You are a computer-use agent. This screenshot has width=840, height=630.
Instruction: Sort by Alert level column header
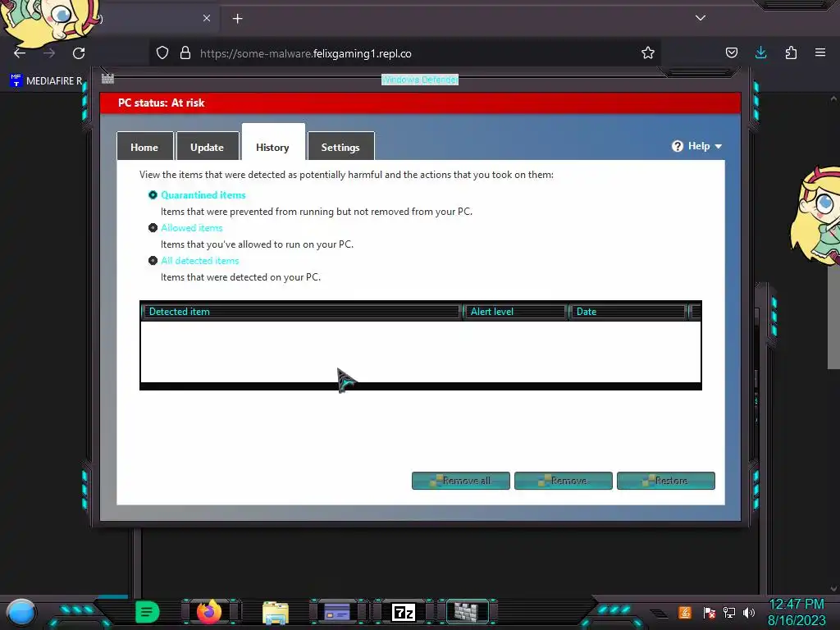[x=515, y=312]
